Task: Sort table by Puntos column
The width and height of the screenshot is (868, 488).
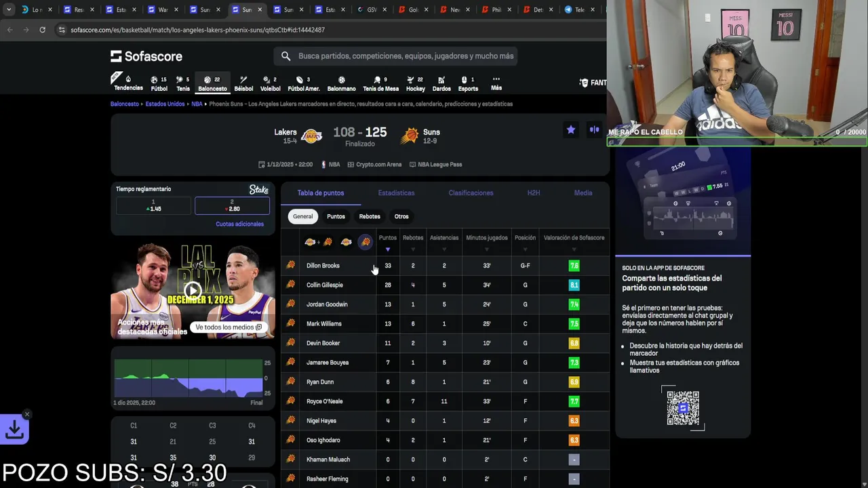Action: tap(388, 242)
